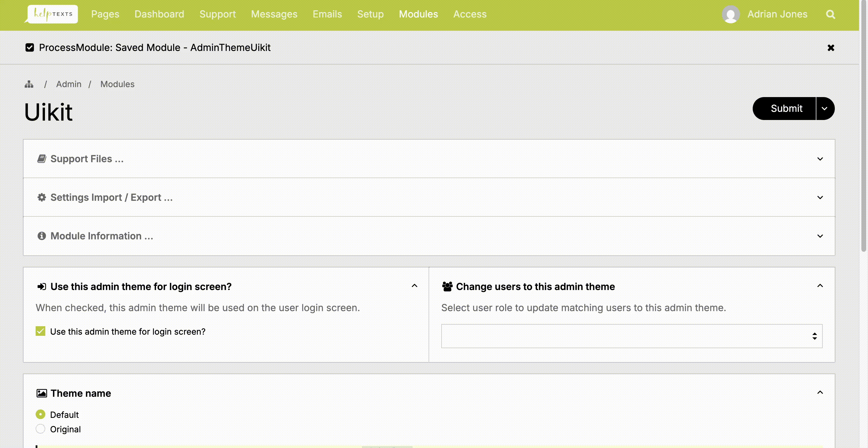Open the Access menu

(x=469, y=14)
